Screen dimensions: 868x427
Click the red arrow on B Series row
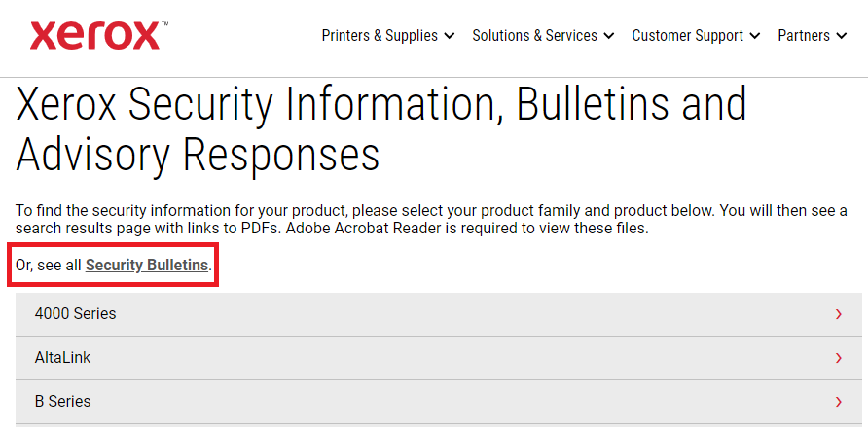coord(839,402)
